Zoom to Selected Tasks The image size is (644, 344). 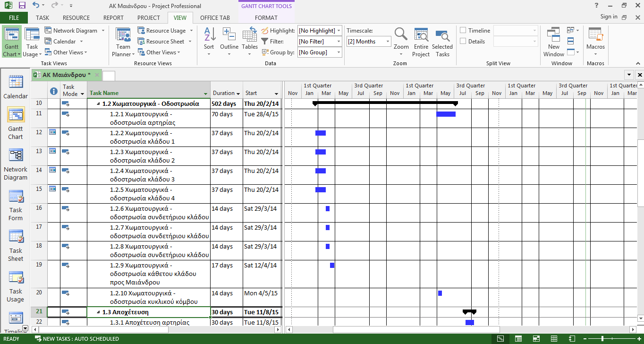pyautogui.click(x=442, y=42)
